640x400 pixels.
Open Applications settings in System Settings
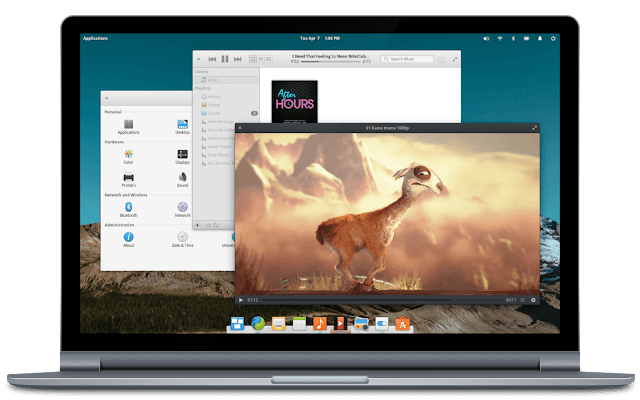[x=129, y=127]
